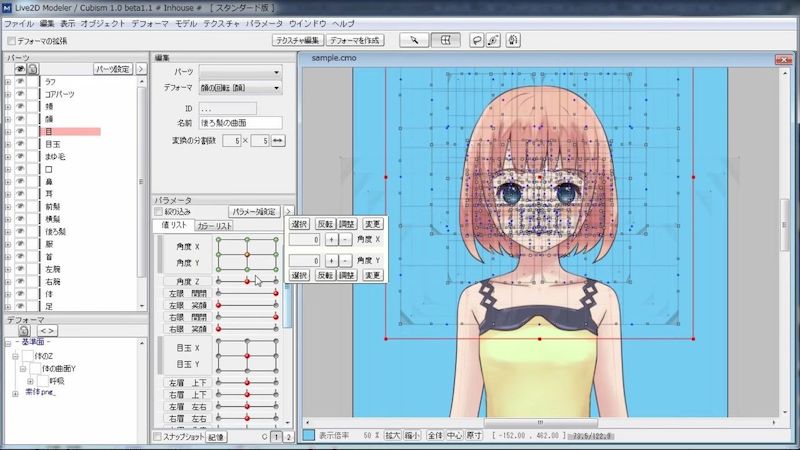Click the 縮小 zoom-out button

(412, 435)
